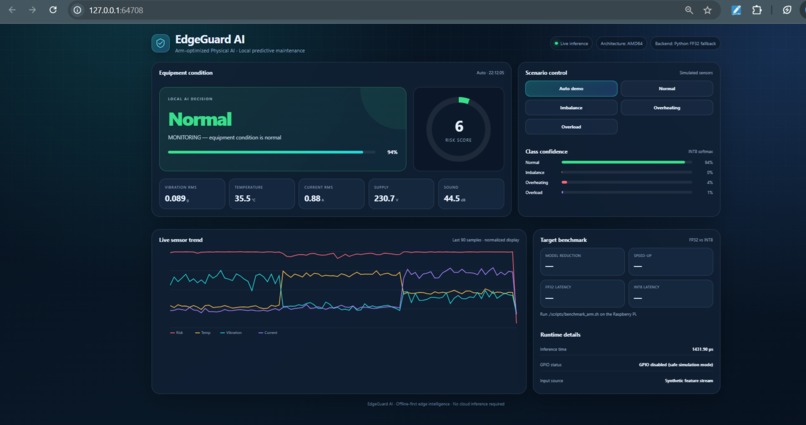Click the Speed-up benchmark card
The width and height of the screenshot is (806, 425).
(670, 262)
